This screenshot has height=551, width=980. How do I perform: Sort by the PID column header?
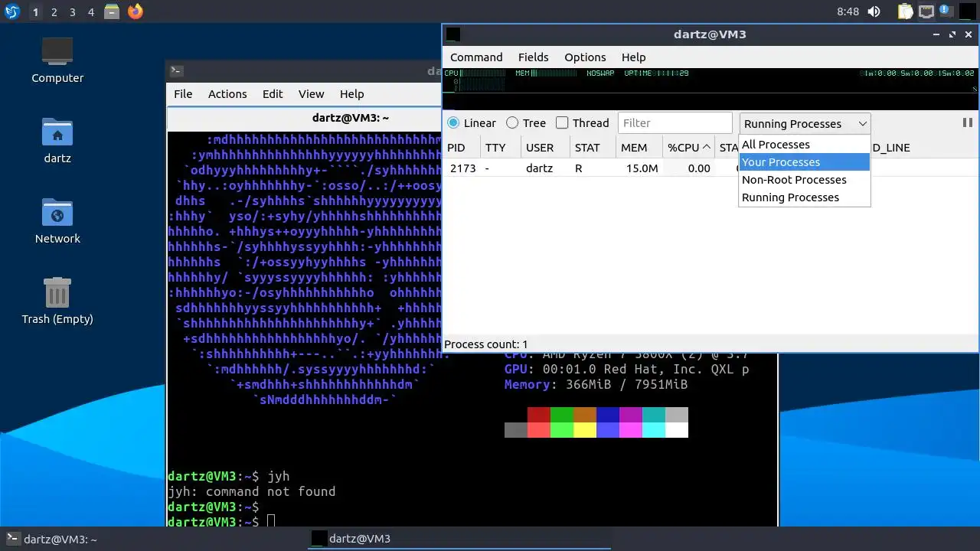[462, 148]
